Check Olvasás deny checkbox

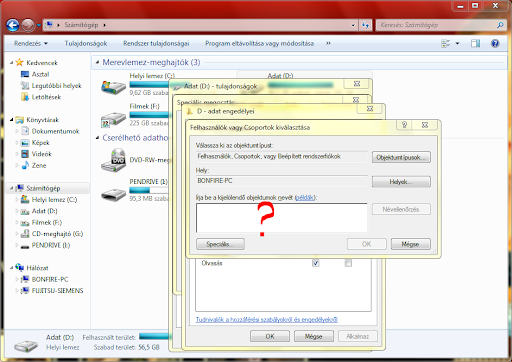click(348, 263)
